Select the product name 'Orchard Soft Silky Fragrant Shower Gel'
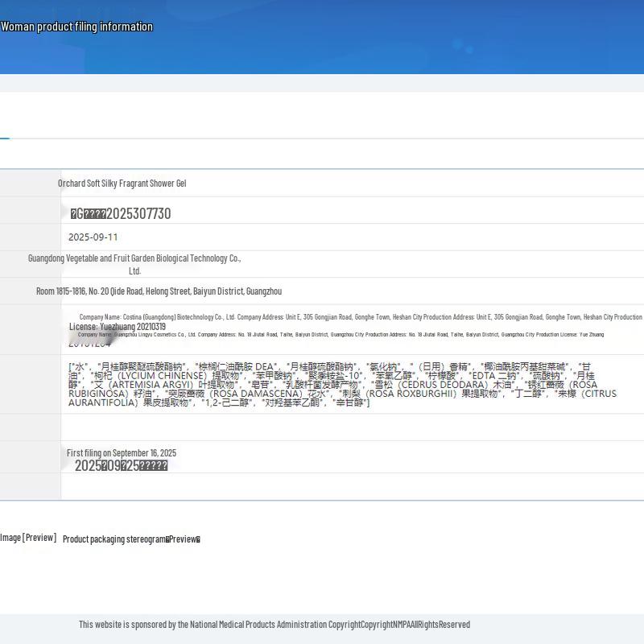Viewport: 644px width, 644px height. (122, 184)
